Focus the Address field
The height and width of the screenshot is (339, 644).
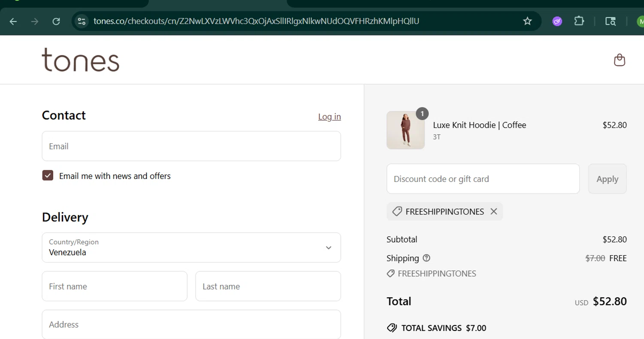[191, 324]
